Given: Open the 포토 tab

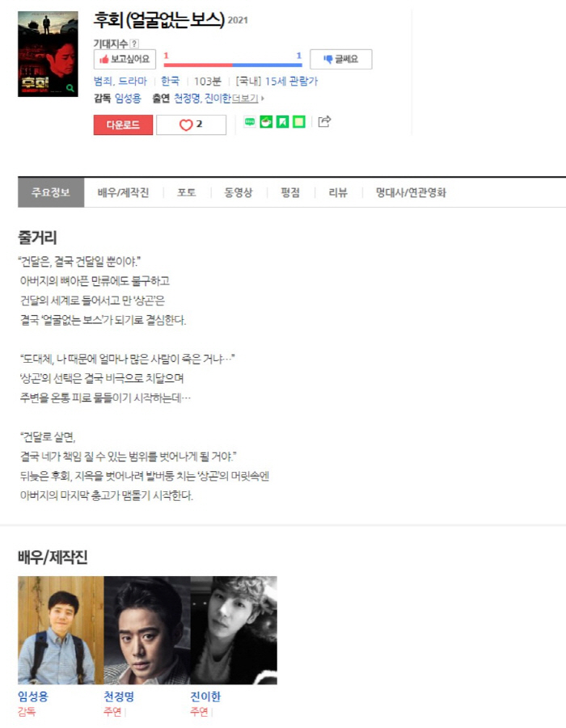Looking at the screenshot, I should (186, 192).
